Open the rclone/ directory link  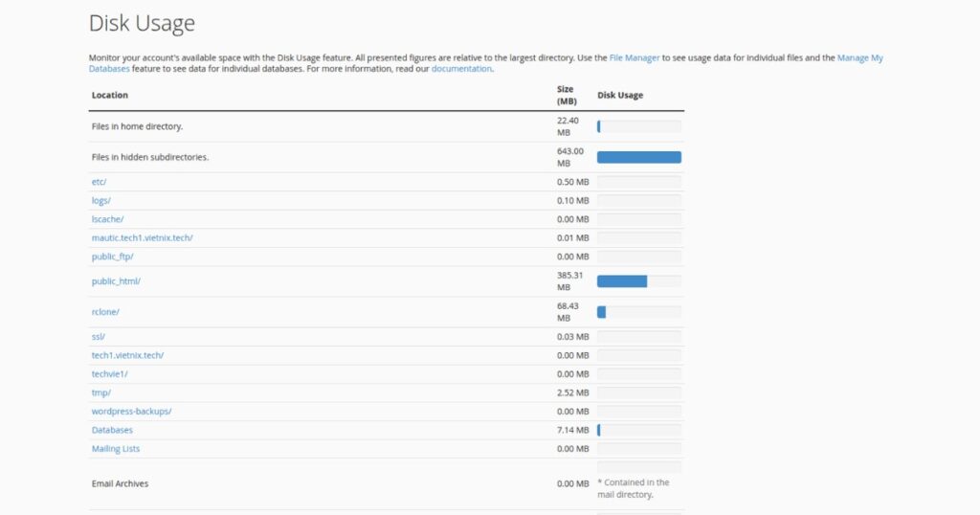[x=105, y=312]
